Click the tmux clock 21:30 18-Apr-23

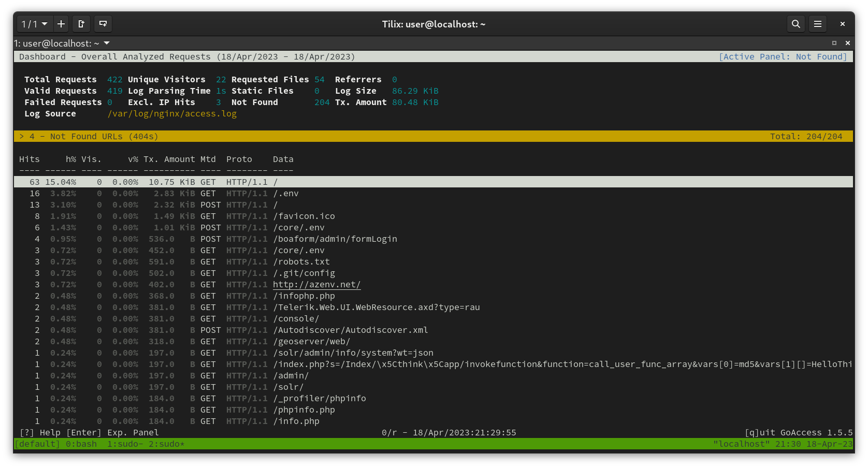pos(814,444)
